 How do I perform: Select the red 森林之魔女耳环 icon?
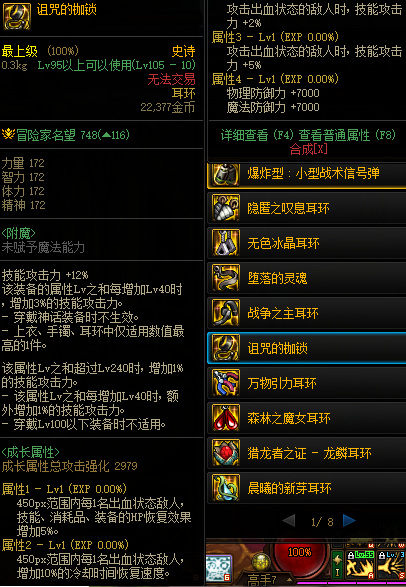coord(226,418)
